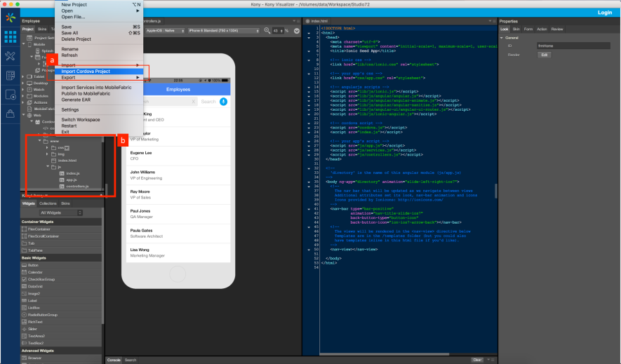Click the ID input field frmHome

573,46
